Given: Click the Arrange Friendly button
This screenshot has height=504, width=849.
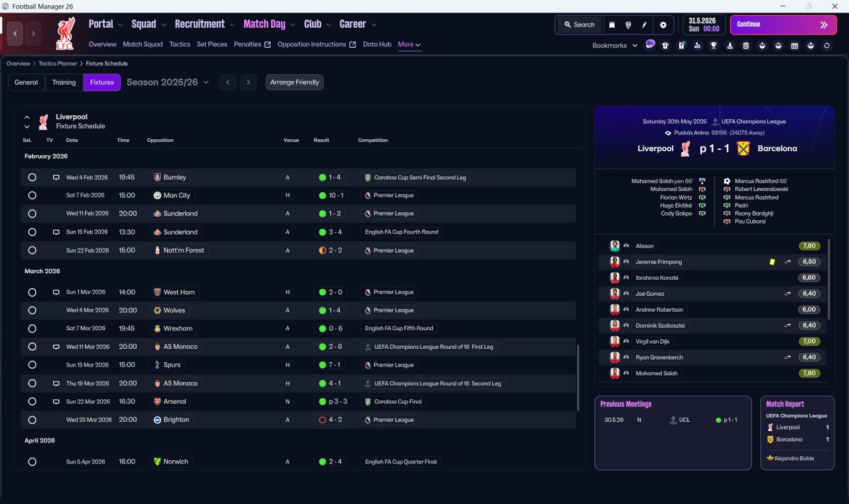Looking at the screenshot, I should (294, 82).
